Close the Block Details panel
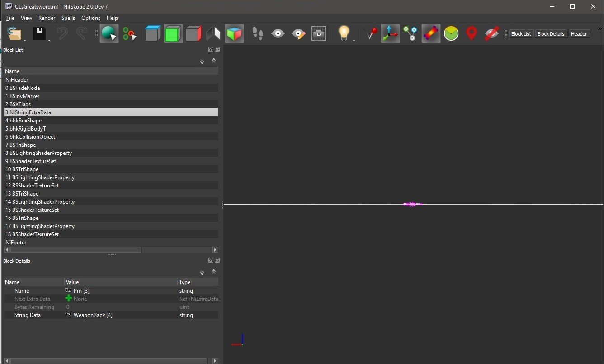Viewport: 604px width, 364px height. coord(217,261)
